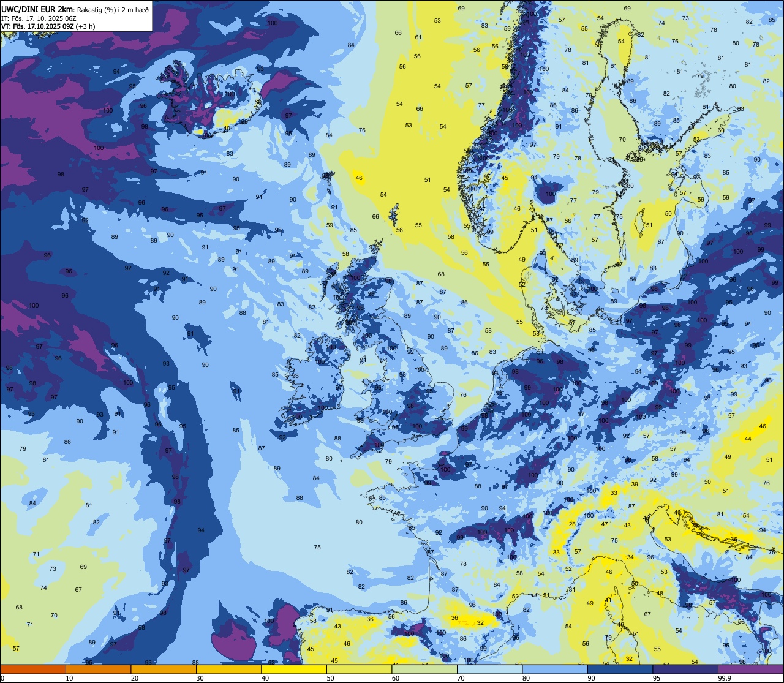Viewport: 784px width, 683px height.
Task: Select the 20–30 amber legend swatch
Action: pos(164,669)
